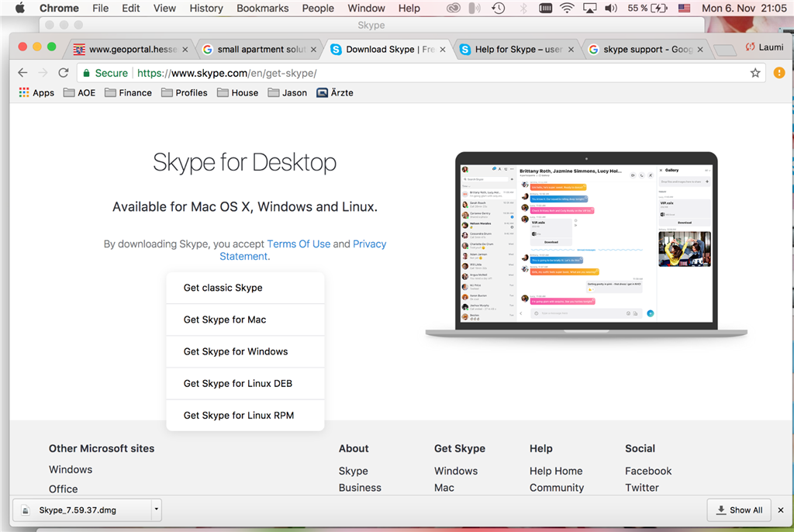Open Time Machine menu bar icon
Screen dimensions: 794x532
coord(499,8)
